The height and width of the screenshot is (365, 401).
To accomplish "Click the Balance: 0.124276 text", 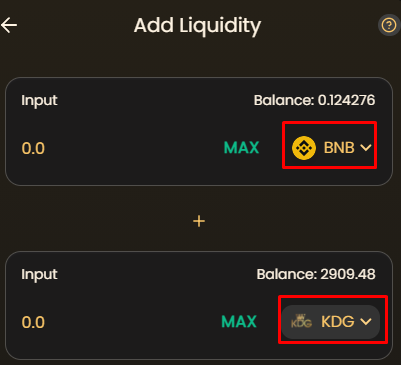I will (314, 100).
